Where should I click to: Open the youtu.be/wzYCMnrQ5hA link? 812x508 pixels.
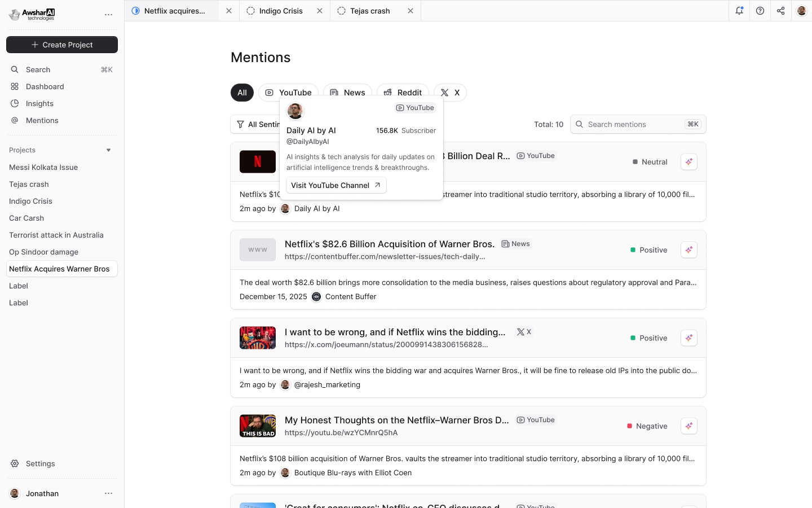pyautogui.click(x=341, y=433)
